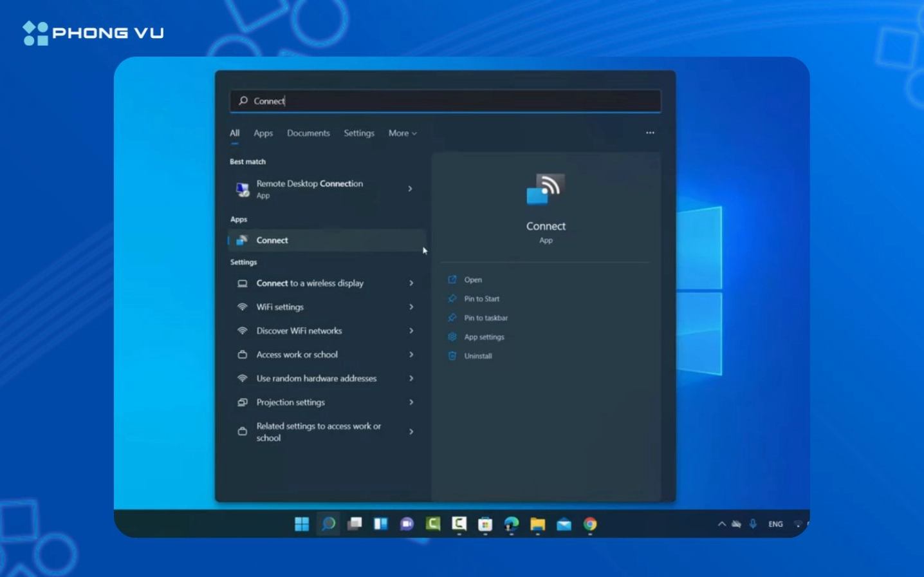Select the Settings search filter tab
Image resolution: width=924 pixels, height=577 pixels.
358,133
